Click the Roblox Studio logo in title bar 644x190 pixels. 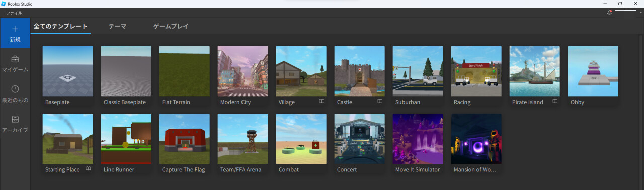(x=4, y=4)
